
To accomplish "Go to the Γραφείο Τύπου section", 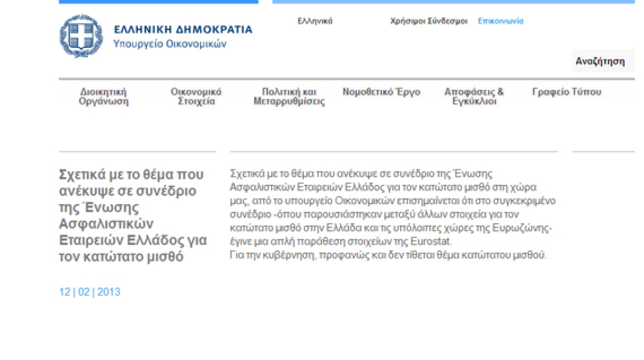I will click(x=566, y=92).
